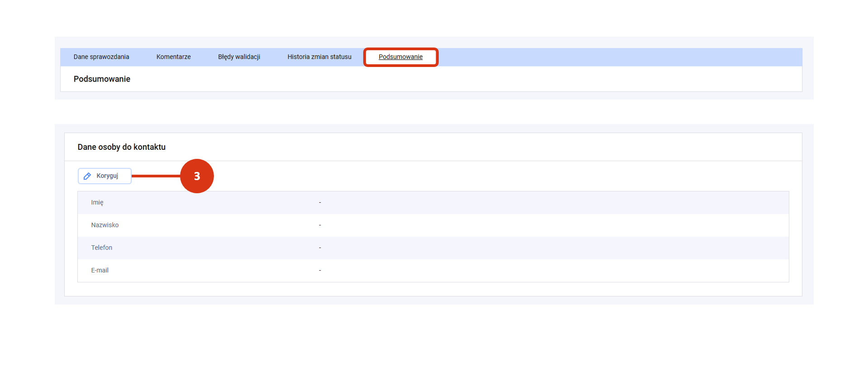Click the Koryguj button

pyautogui.click(x=104, y=176)
